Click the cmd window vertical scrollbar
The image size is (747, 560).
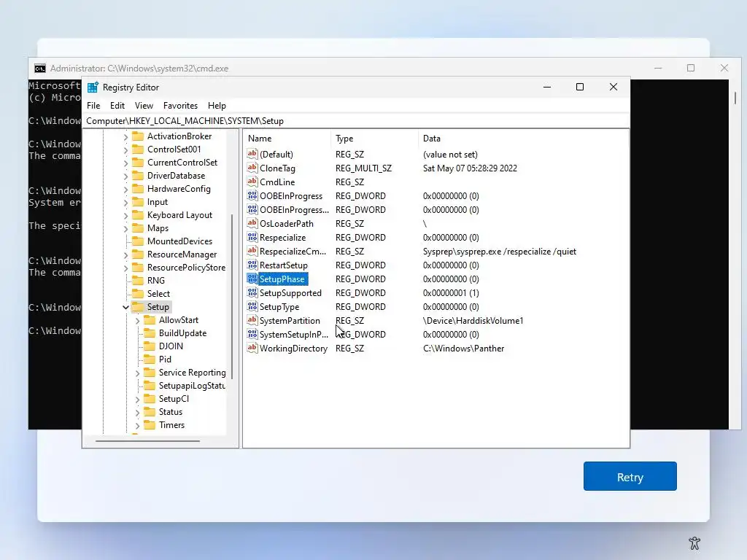coord(735,98)
